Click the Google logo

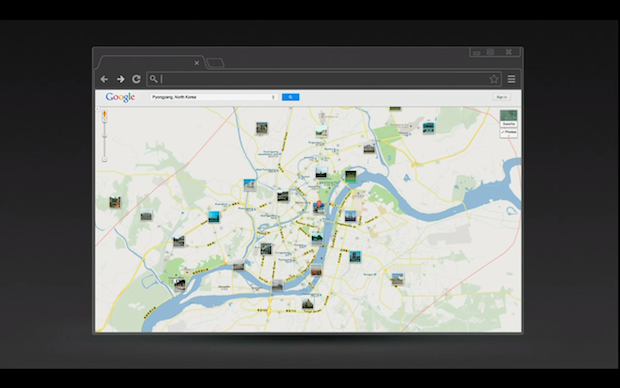click(120, 97)
